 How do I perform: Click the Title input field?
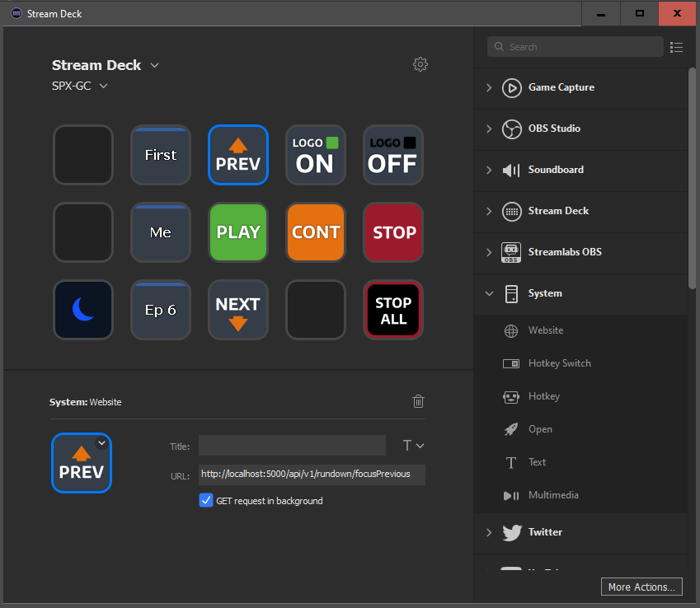pyautogui.click(x=292, y=446)
